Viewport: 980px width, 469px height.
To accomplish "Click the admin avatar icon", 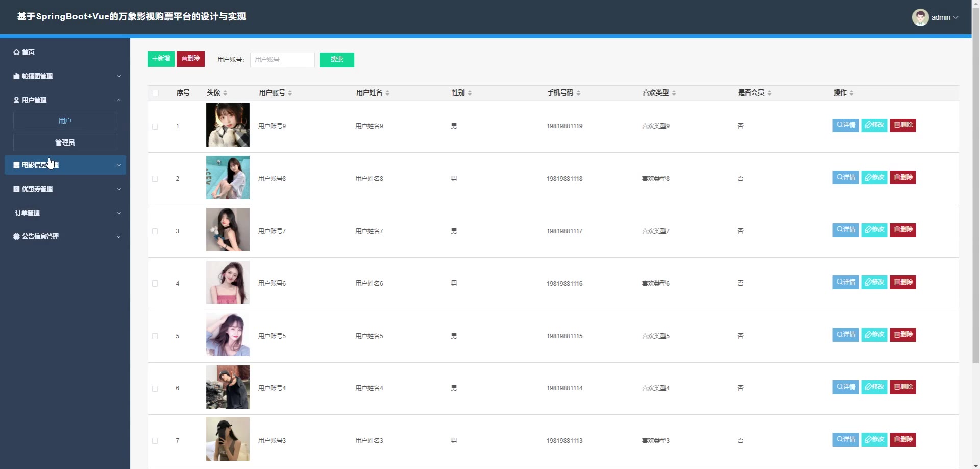I will [920, 17].
